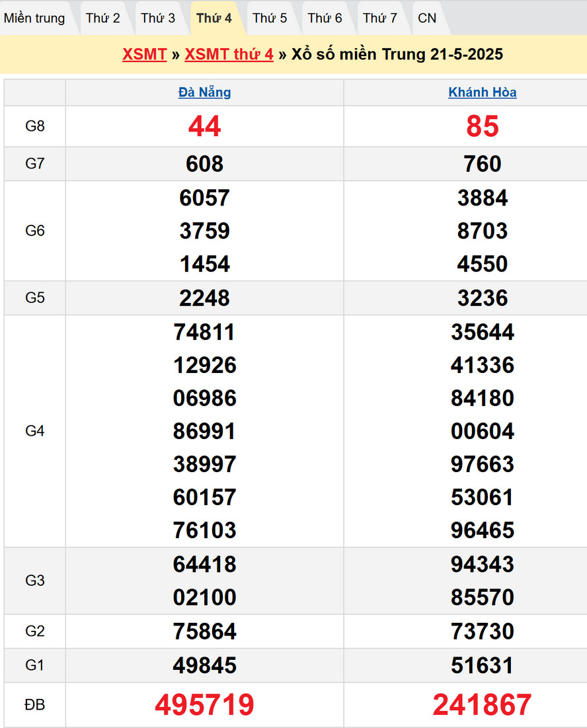Switch to the Thứ 5 tab
The width and height of the screenshot is (587, 728).
270,18
